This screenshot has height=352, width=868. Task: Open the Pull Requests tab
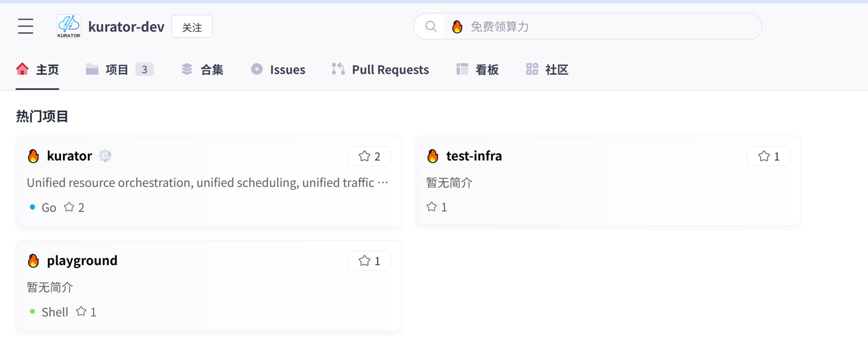[x=380, y=70]
